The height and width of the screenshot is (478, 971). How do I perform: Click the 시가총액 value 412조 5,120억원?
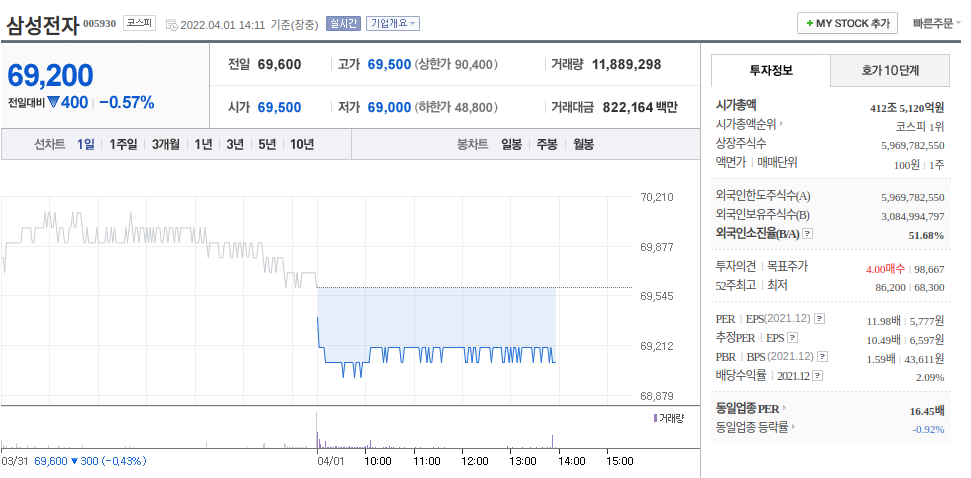(907, 108)
